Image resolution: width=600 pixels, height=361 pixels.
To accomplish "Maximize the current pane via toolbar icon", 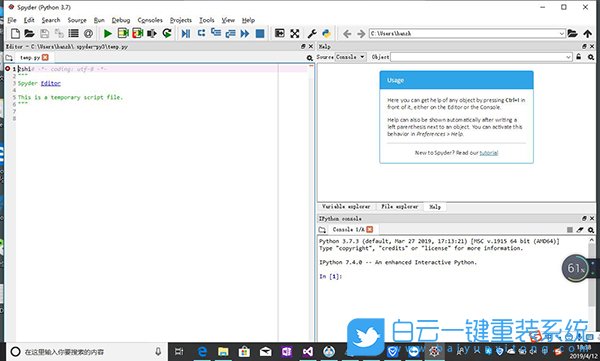I will (295, 34).
